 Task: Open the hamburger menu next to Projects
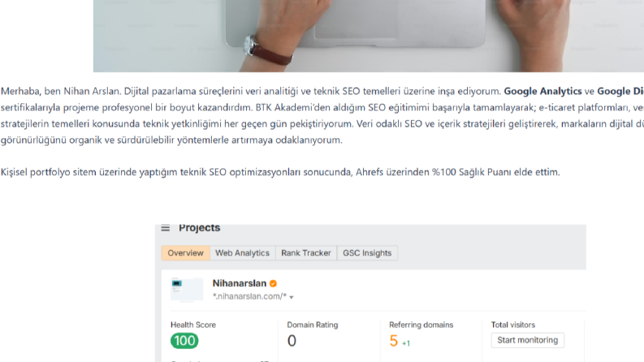coord(165,228)
